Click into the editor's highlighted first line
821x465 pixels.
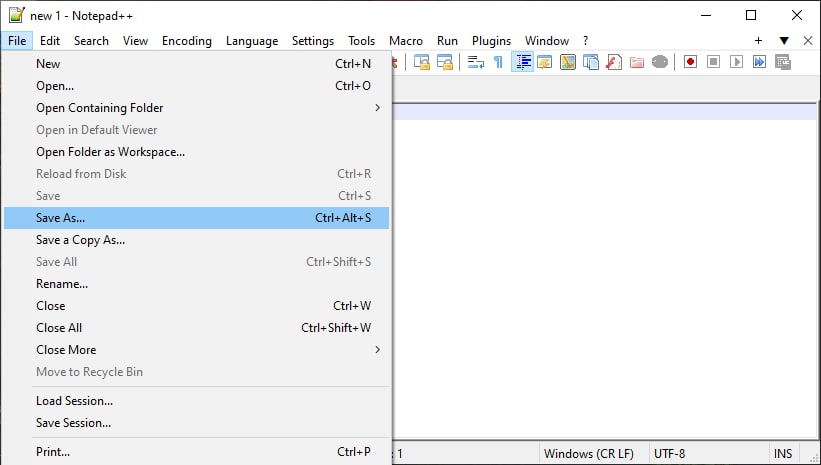604,112
